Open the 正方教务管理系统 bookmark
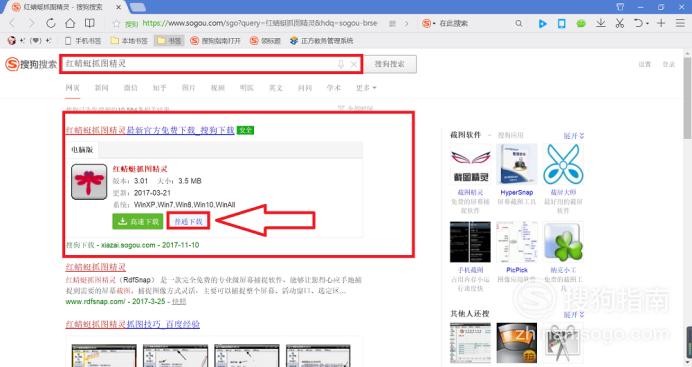Viewport: 692px width, 367px height. click(322, 41)
